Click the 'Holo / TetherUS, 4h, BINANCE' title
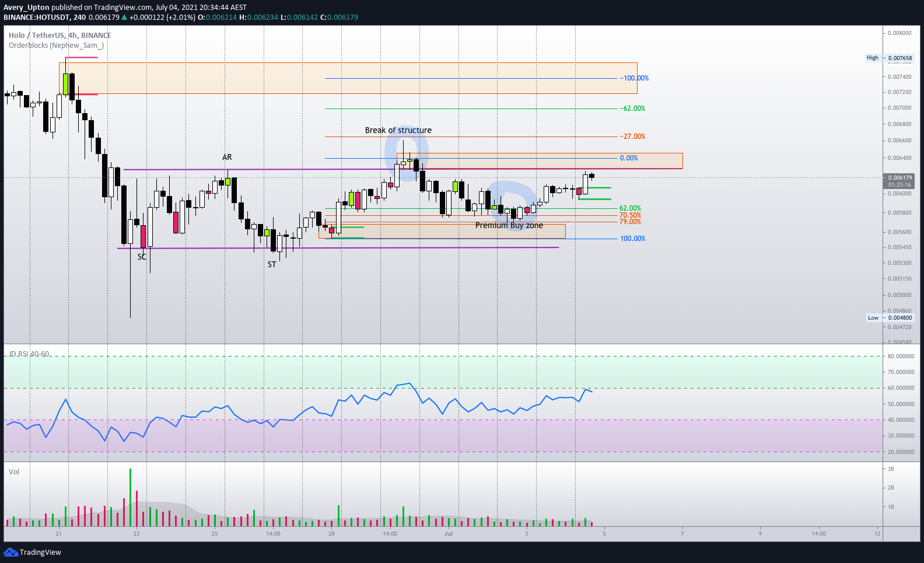The height and width of the screenshot is (563, 924). pyautogui.click(x=60, y=35)
